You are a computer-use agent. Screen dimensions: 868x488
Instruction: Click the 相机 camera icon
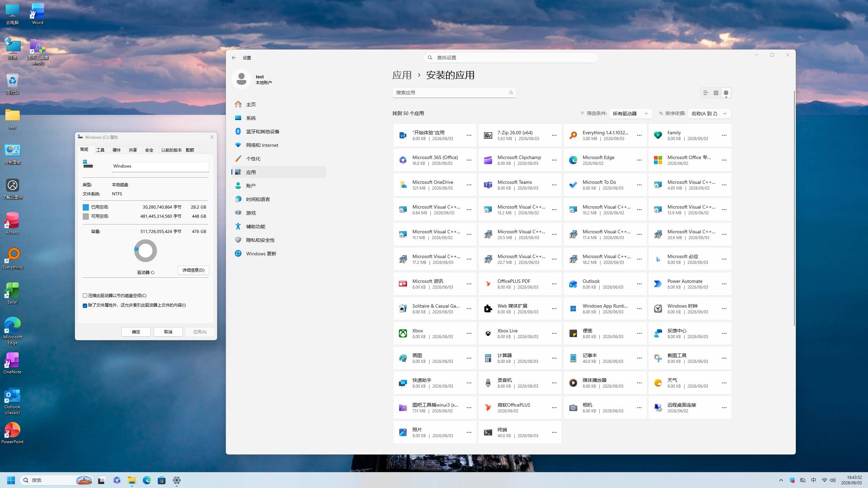pyautogui.click(x=573, y=408)
